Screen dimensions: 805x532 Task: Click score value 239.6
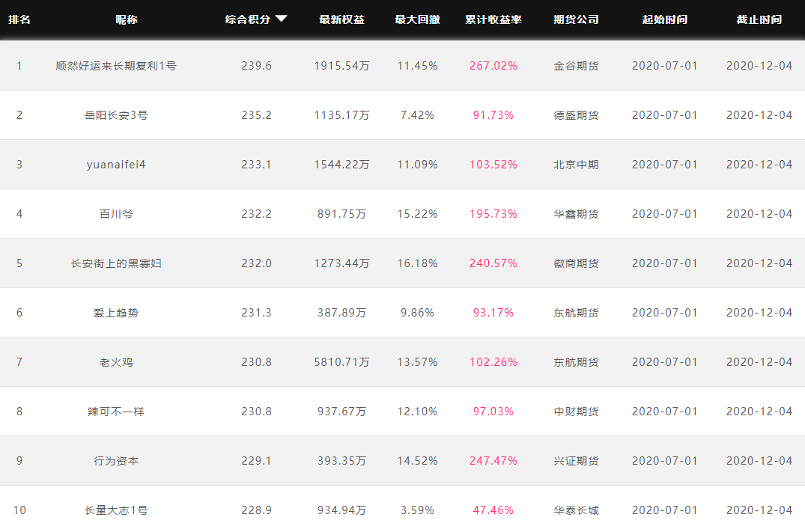257,66
